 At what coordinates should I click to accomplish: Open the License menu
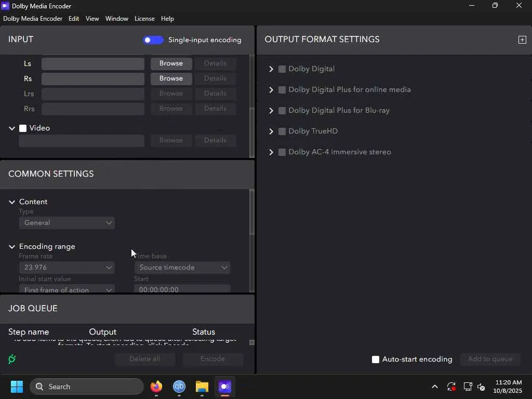point(144,19)
